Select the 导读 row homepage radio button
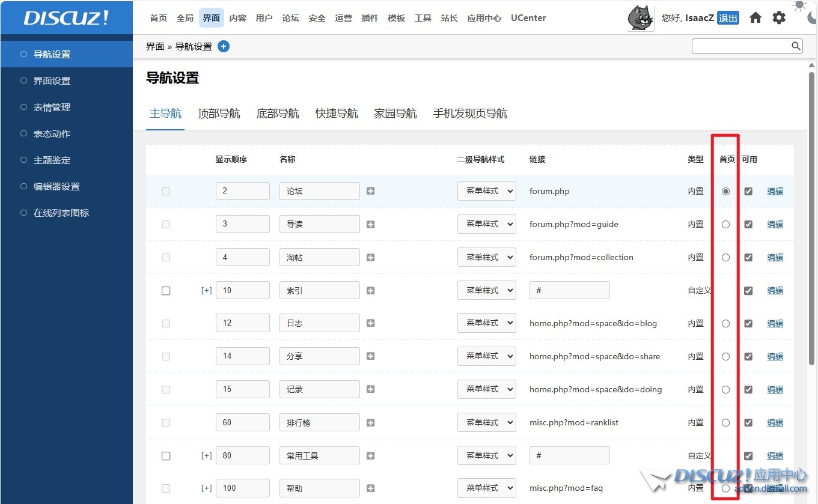818x504 pixels. [726, 224]
